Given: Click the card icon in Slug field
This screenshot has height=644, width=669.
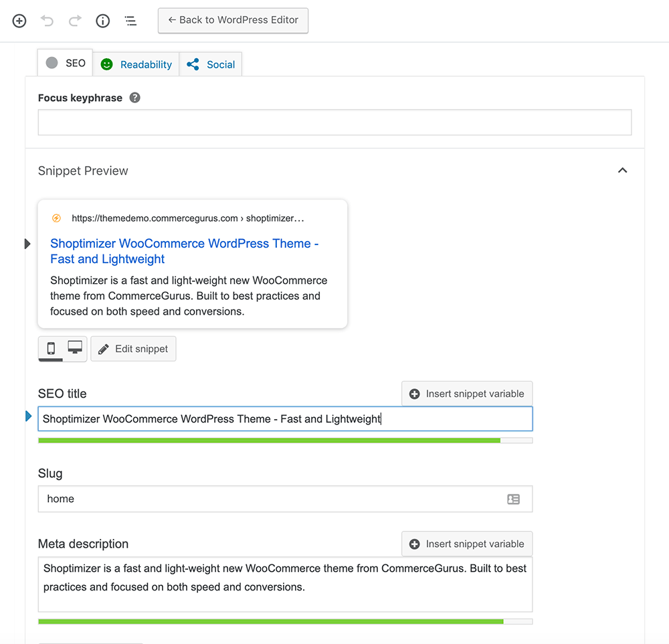Looking at the screenshot, I should pyautogui.click(x=513, y=499).
